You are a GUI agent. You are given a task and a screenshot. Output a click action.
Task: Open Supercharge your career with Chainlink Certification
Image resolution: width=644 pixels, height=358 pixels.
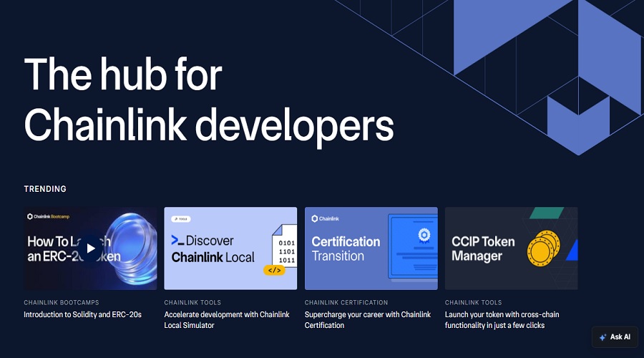(368, 320)
